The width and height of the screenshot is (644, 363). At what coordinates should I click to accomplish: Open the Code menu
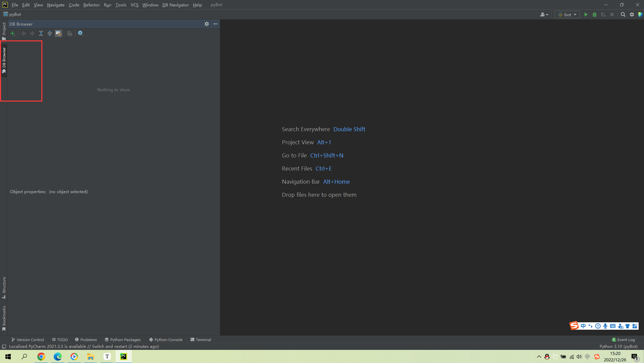(x=74, y=5)
